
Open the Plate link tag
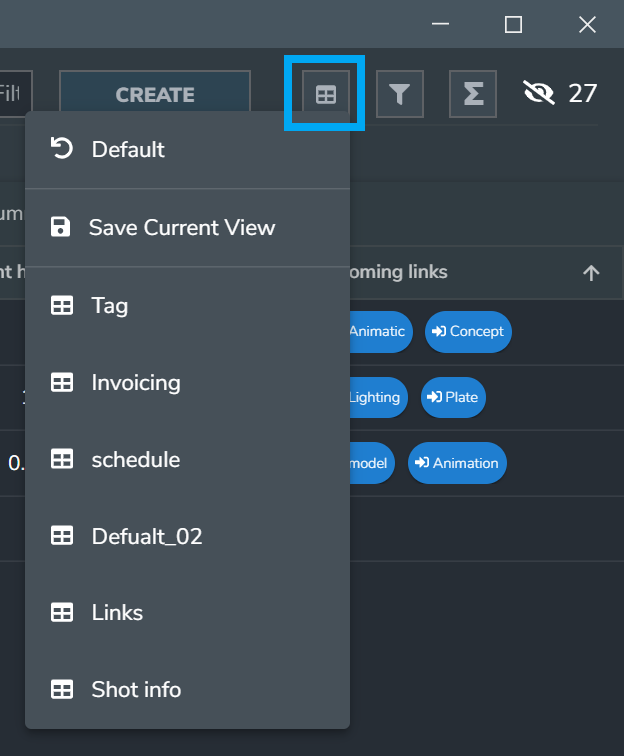454,397
